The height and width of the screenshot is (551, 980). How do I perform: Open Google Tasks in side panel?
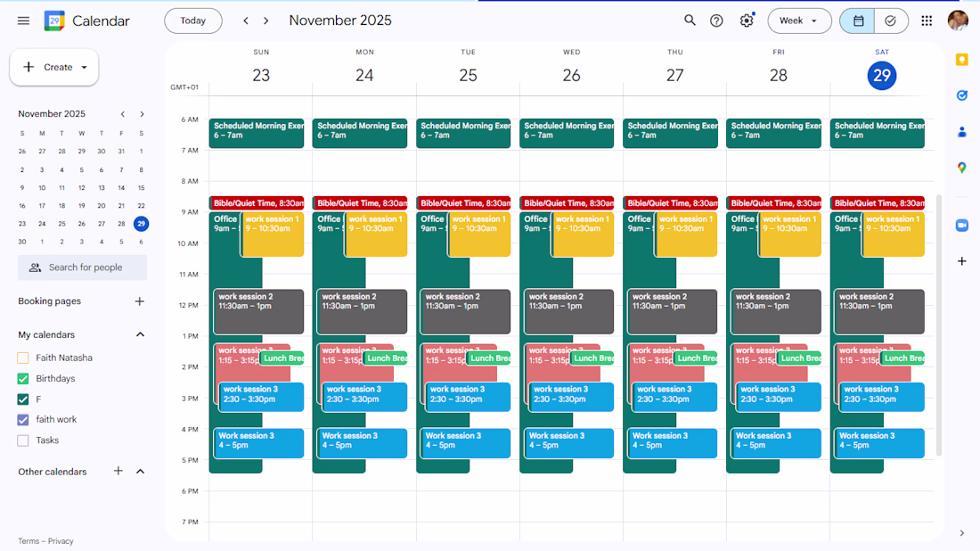[x=962, y=95]
